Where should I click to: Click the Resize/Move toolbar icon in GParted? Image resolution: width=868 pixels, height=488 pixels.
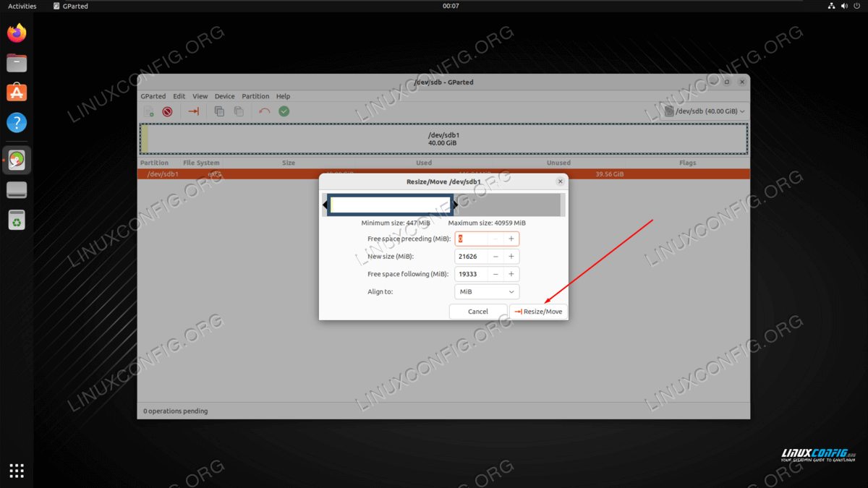(x=194, y=111)
